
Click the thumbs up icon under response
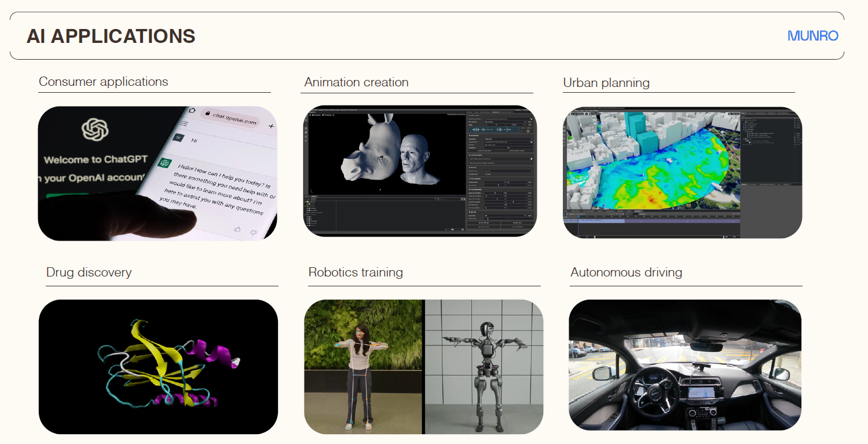[237, 230]
